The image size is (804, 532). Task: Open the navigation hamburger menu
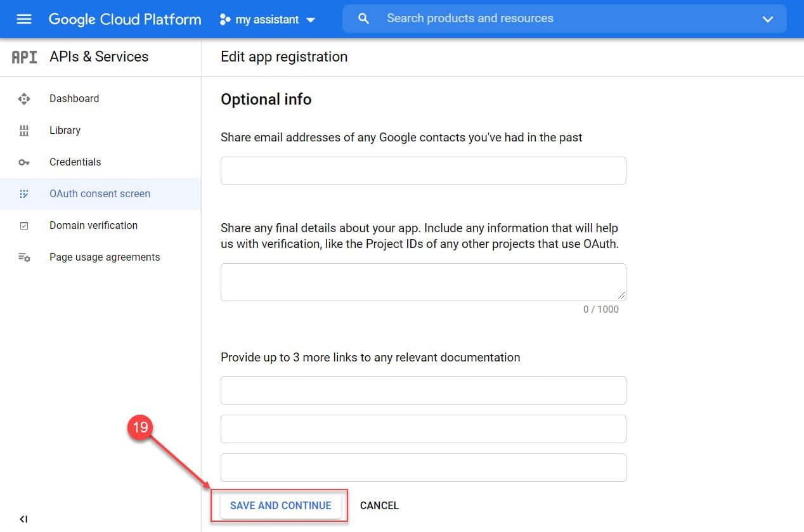[23, 18]
